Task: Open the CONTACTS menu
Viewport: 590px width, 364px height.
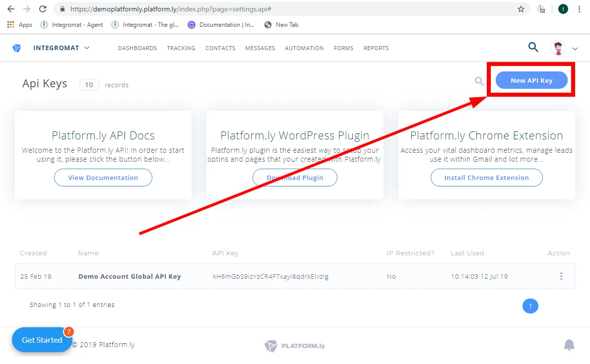Action: [x=220, y=48]
